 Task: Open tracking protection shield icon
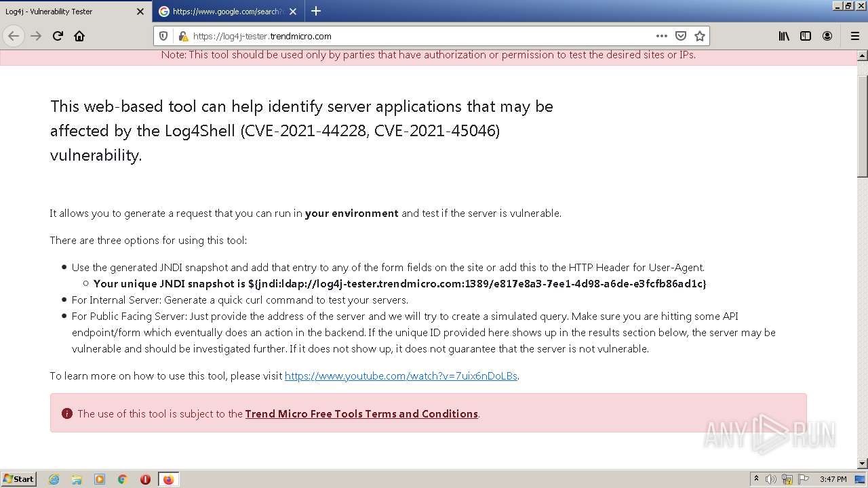pos(163,36)
